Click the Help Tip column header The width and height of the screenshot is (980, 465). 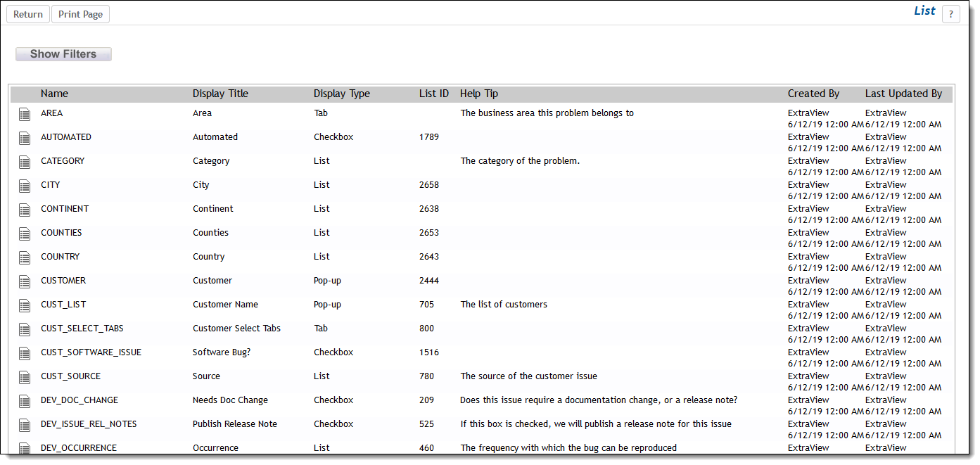click(479, 94)
